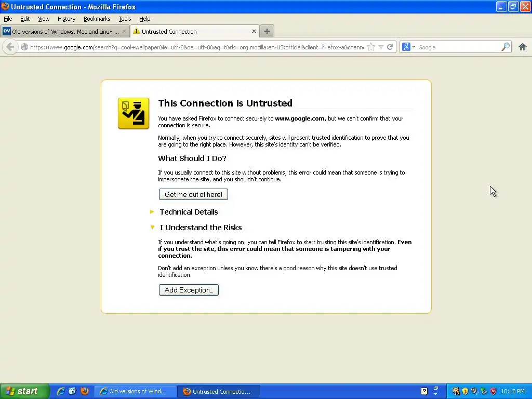Click the site identity globe icon

click(x=24, y=47)
